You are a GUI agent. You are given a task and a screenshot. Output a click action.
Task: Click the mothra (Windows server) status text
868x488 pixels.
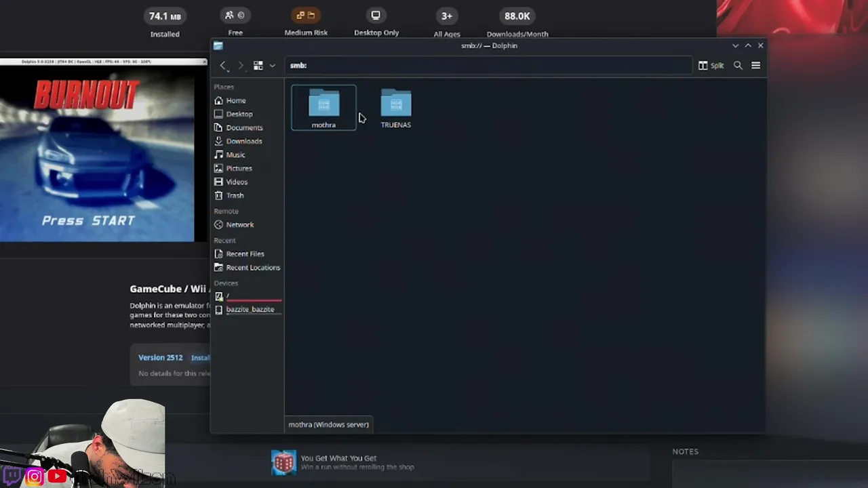point(329,425)
